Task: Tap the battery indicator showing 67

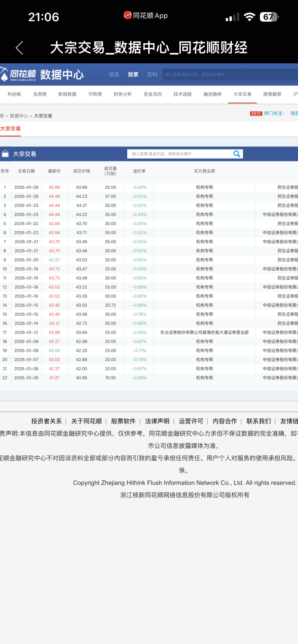Action: (269, 17)
